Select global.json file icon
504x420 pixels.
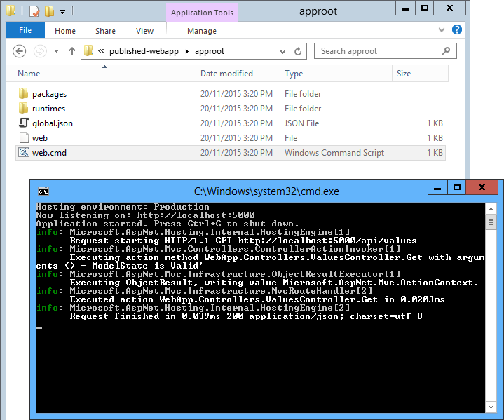(24, 123)
